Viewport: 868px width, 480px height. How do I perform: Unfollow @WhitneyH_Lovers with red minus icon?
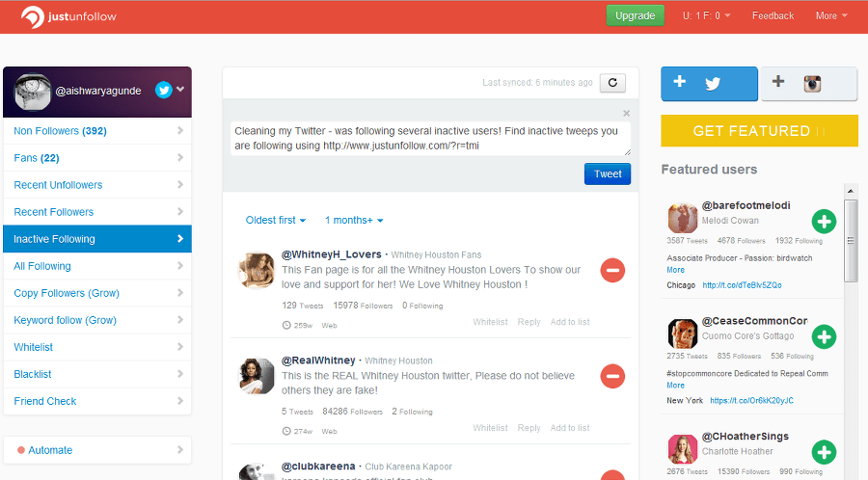coord(612,271)
